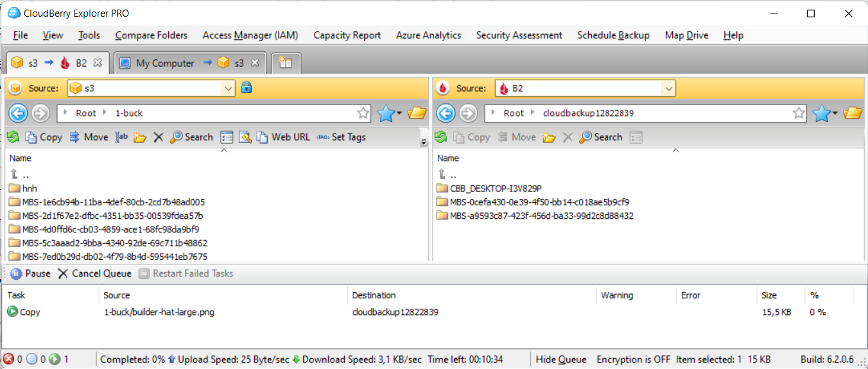Image resolution: width=868 pixels, height=369 pixels.
Task: Click open folder icon at right of B2 pane
Action: (853, 113)
